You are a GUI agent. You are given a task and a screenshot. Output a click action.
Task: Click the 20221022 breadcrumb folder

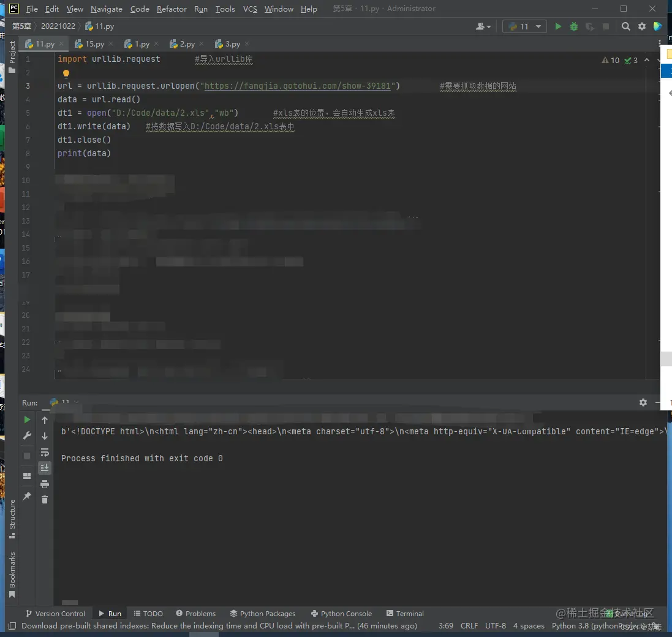[58, 26]
